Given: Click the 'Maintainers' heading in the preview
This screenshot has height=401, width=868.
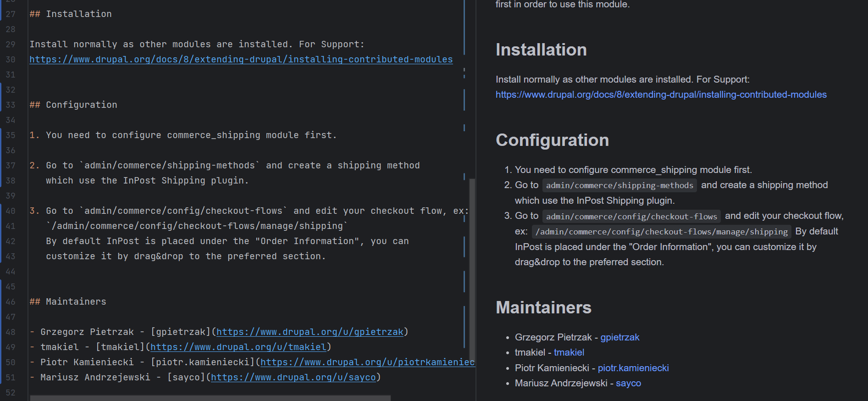Looking at the screenshot, I should tap(543, 307).
